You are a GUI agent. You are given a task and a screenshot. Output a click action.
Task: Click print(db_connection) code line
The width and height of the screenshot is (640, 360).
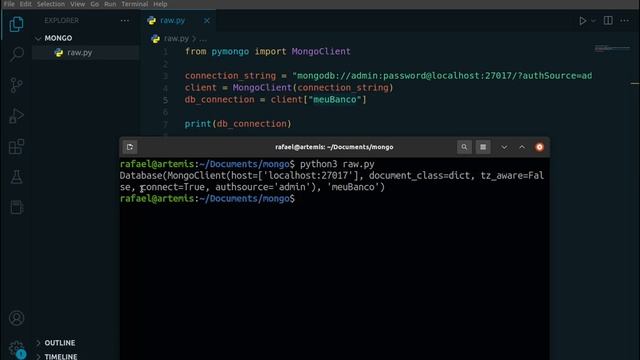pyautogui.click(x=238, y=124)
